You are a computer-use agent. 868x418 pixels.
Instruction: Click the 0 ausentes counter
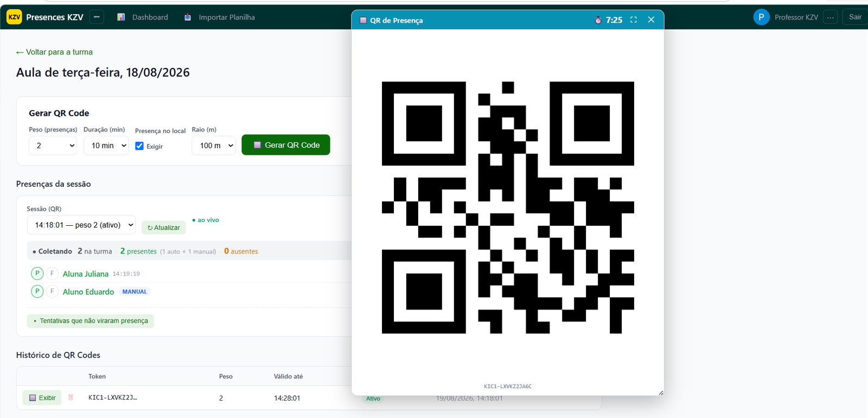click(241, 251)
